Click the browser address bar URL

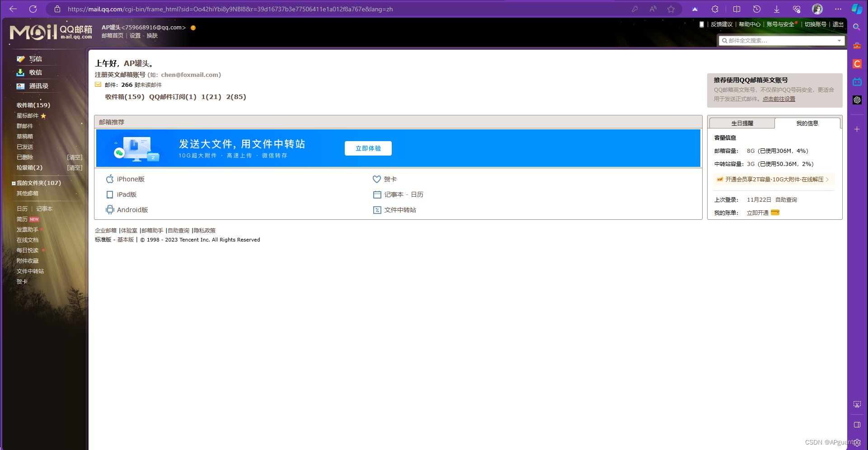(230, 9)
